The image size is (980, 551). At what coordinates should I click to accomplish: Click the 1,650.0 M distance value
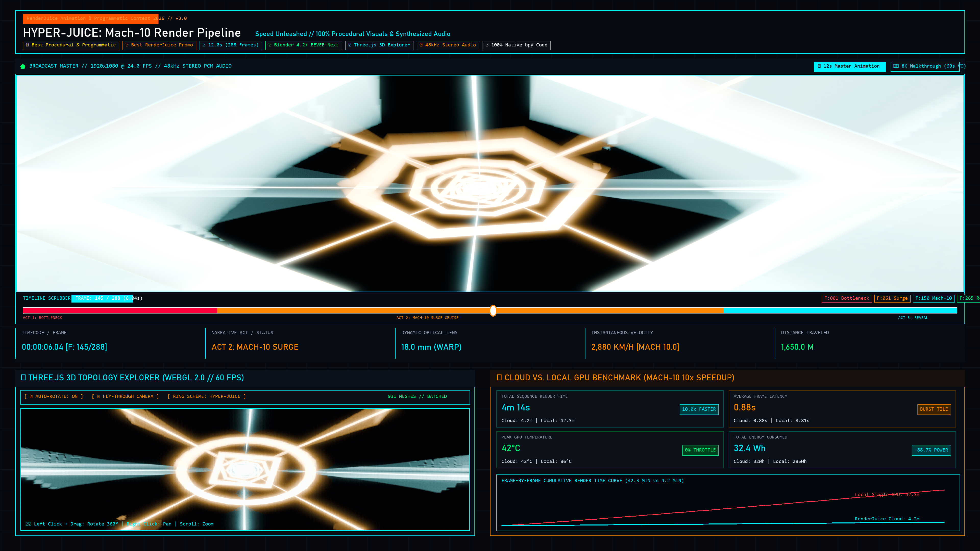tap(797, 347)
